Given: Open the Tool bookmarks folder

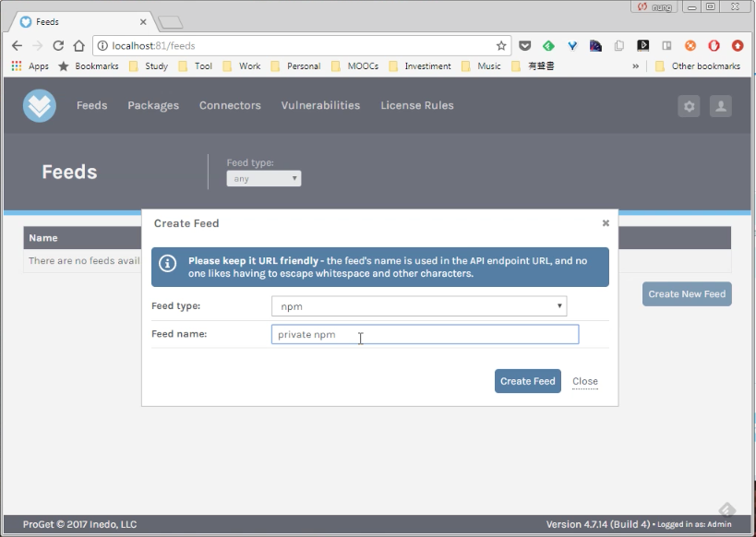Looking at the screenshot, I should [x=196, y=66].
